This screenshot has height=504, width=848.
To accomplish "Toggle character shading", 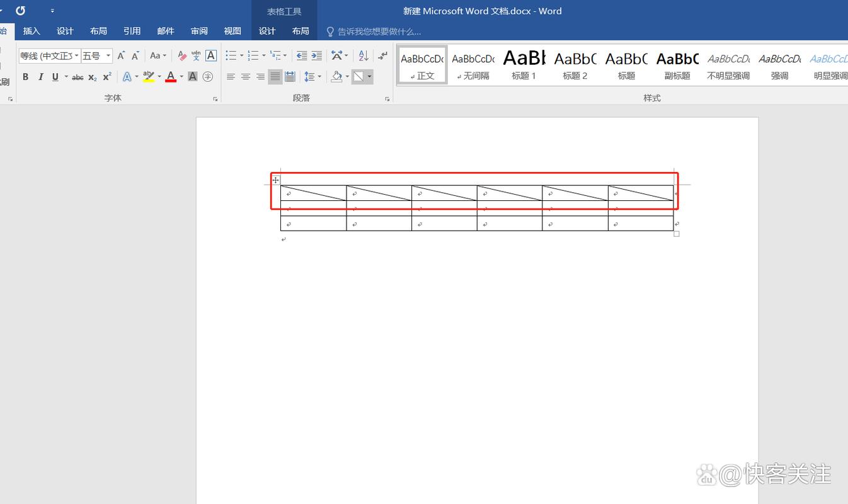I will pos(193,77).
